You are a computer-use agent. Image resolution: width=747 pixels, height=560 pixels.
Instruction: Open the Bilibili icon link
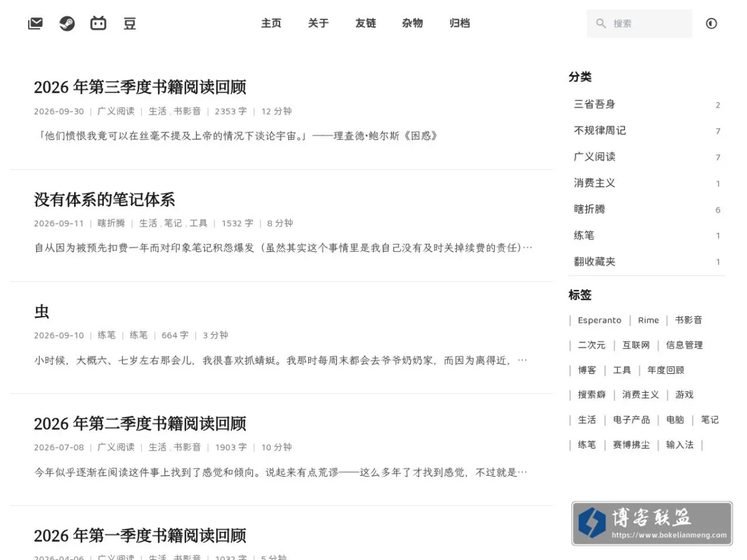pyautogui.click(x=98, y=24)
